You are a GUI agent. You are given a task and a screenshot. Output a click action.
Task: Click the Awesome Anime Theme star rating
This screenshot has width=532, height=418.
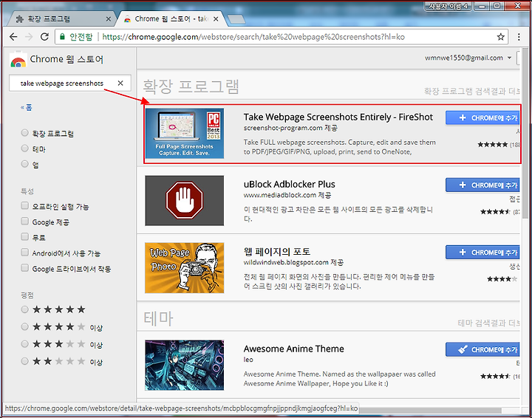(x=495, y=377)
